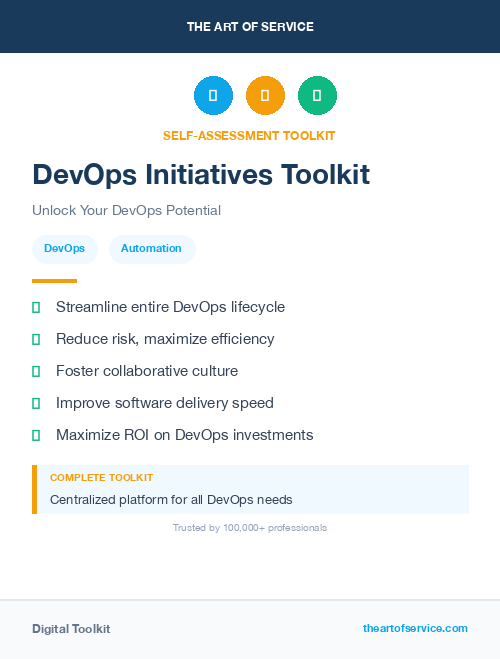Click Digital Toolkit footer label
This screenshot has width=500, height=659.
(71, 629)
